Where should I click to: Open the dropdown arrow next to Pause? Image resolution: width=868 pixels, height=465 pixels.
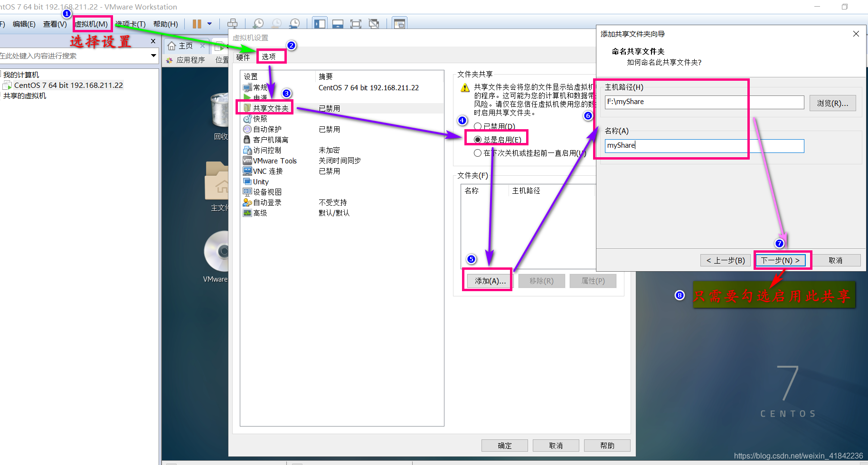point(209,24)
